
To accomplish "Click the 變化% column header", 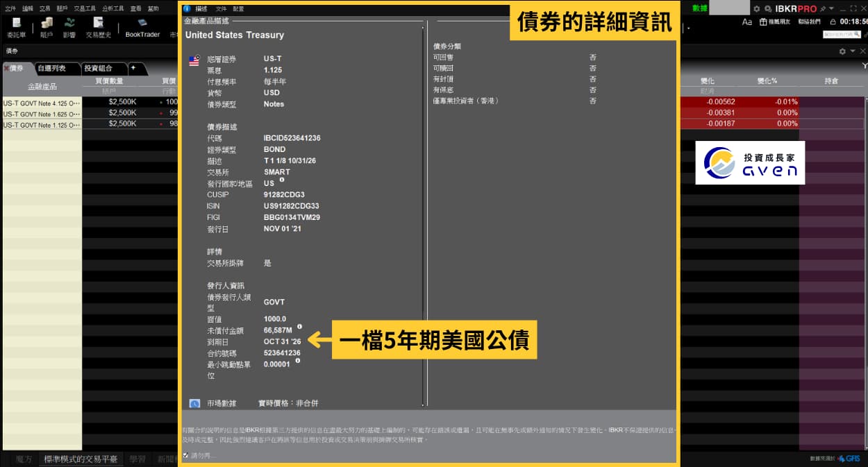I will coord(767,81).
